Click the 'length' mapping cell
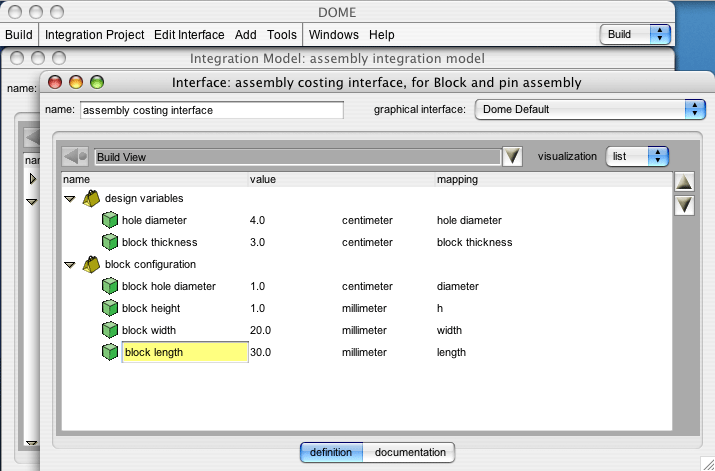The height and width of the screenshot is (471, 715). click(x=451, y=352)
